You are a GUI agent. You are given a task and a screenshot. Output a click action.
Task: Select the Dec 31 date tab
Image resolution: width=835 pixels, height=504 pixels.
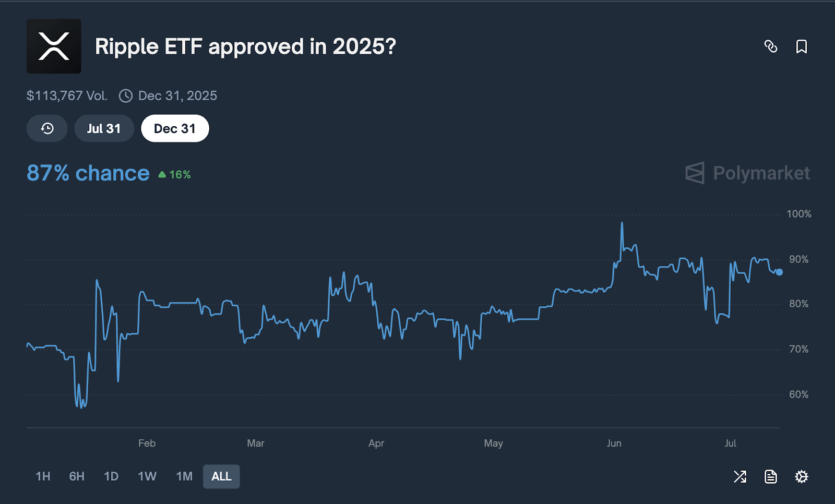175,128
